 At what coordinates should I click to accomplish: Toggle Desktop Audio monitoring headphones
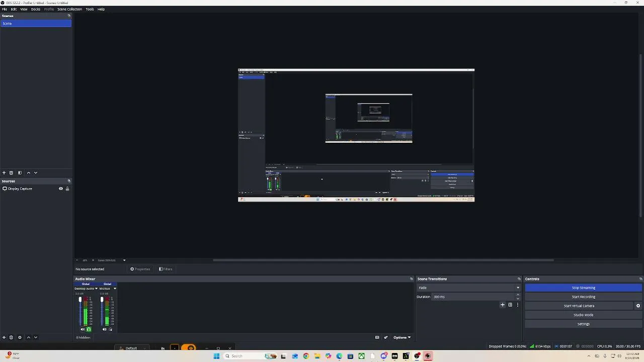click(89, 329)
